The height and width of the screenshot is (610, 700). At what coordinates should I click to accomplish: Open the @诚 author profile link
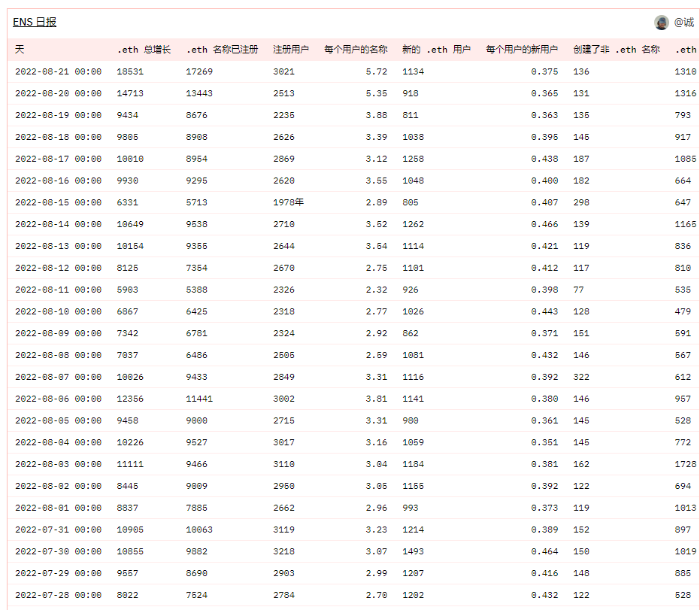point(684,23)
